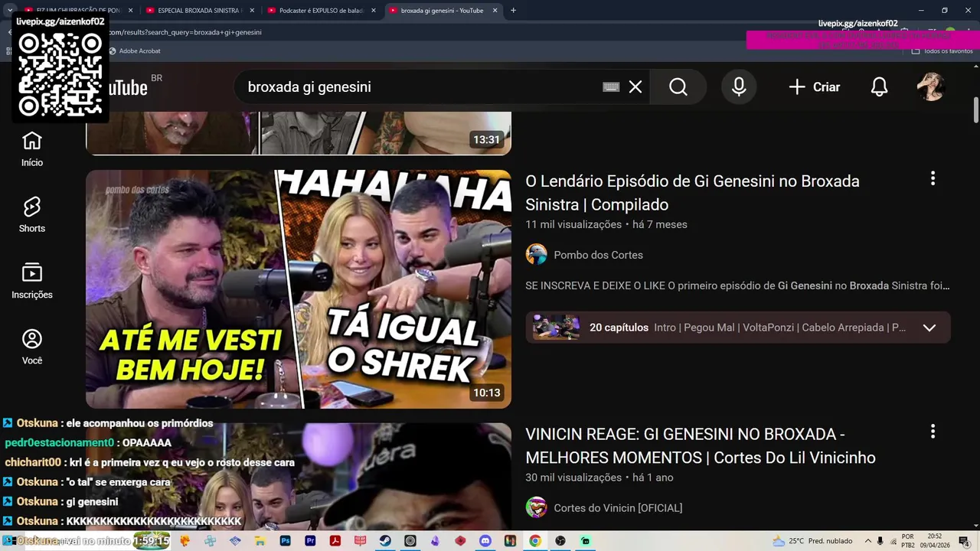This screenshot has height=551, width=980.
Task: Go to the Pombo dos Cortes channel name
Action: pos(598,255)
